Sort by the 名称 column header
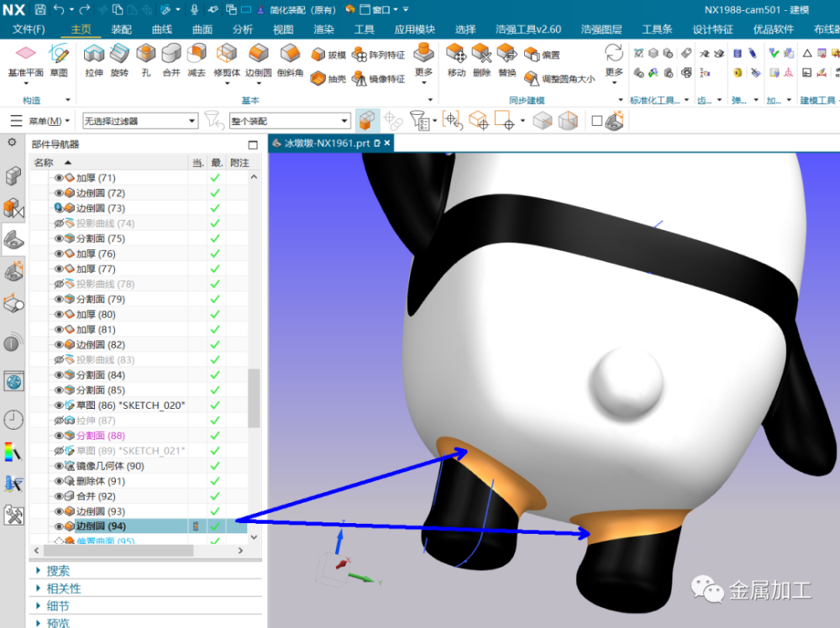 click(x=109, y=162)
